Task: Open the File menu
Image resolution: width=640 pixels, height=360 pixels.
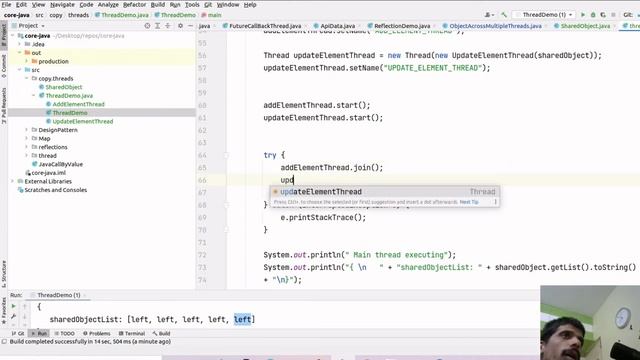Action: pyautogui.click(x=6, y=4)
